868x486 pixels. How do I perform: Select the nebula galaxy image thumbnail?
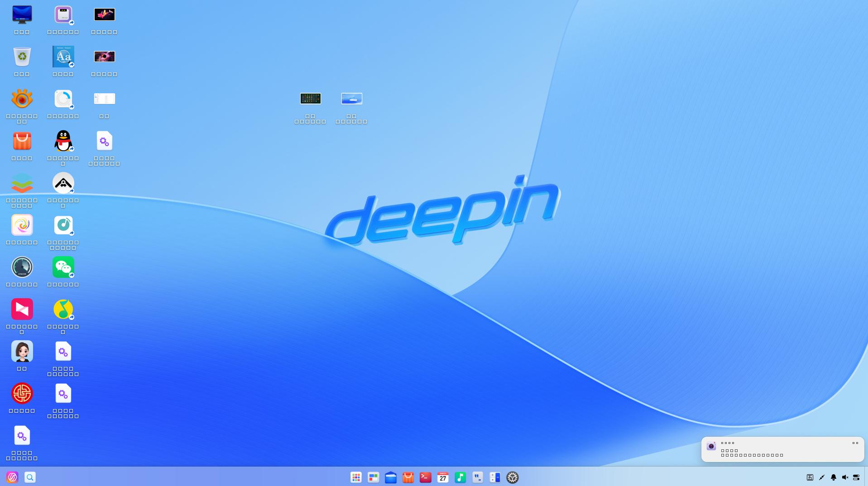click(104, 57)
